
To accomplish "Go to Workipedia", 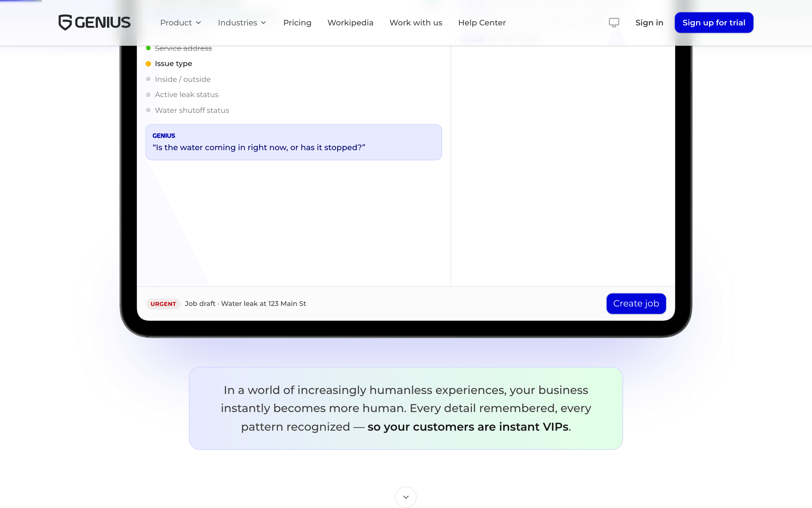I will point(350,23).
